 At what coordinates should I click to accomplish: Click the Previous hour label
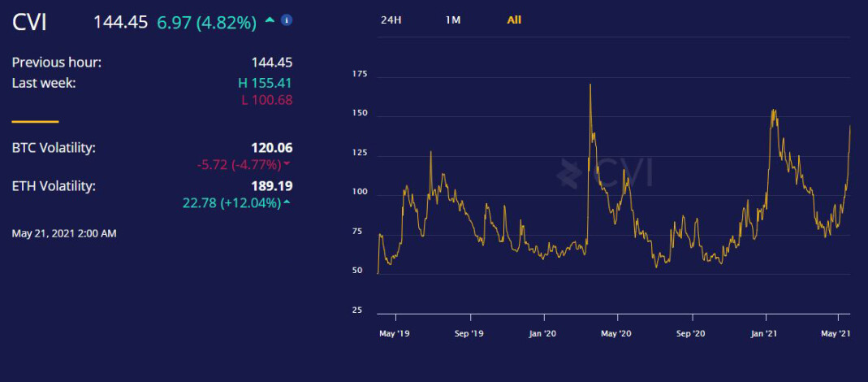click(x=57, y=63)
